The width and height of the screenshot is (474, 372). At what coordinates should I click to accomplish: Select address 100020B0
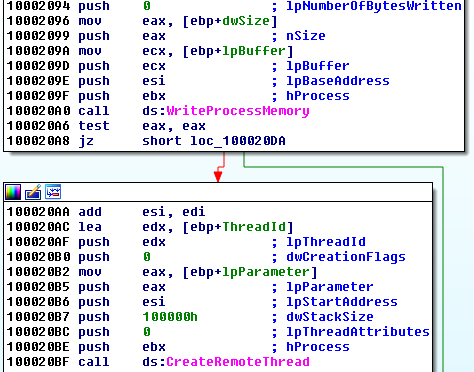38,257
